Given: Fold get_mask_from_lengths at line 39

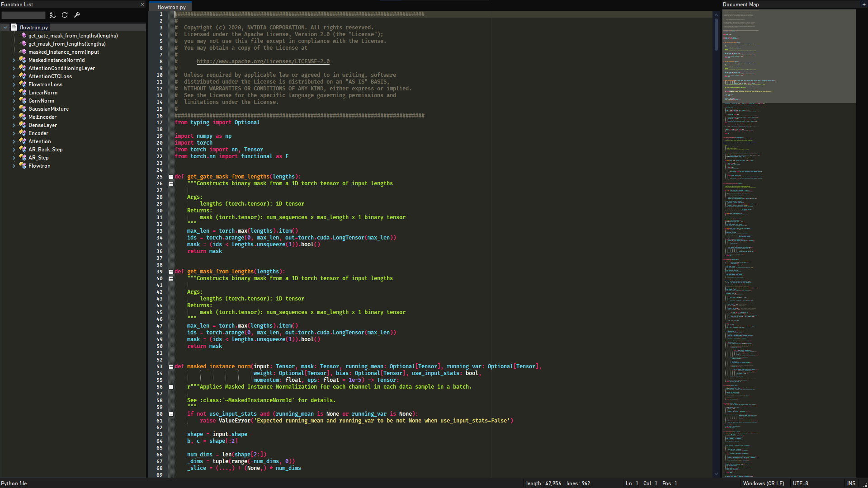Looking at the screenshot, I should [x=171, y=272].
